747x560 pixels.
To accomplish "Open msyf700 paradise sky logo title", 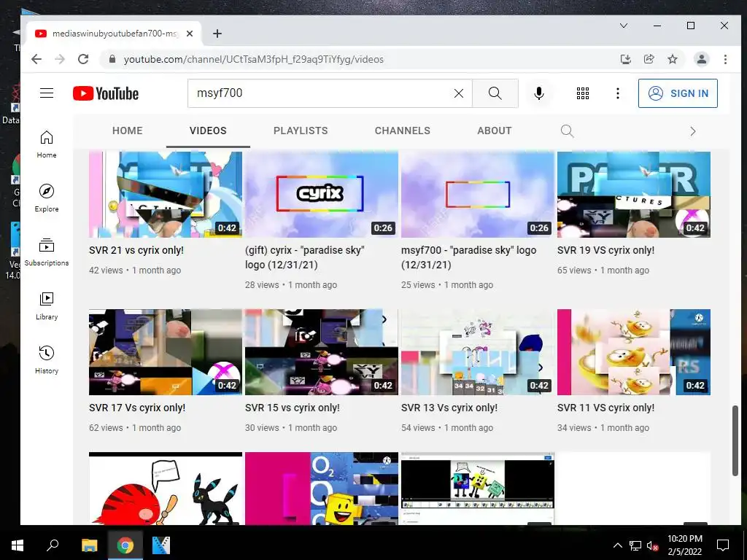I will [x=469, y=257].
